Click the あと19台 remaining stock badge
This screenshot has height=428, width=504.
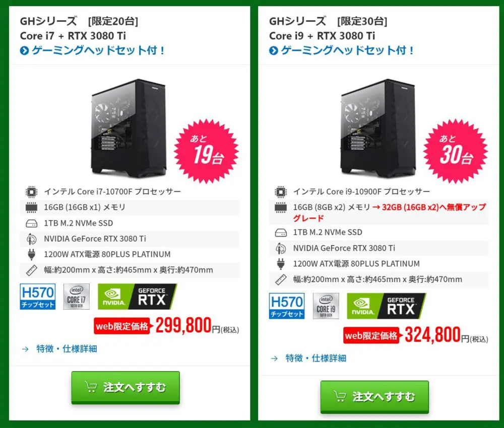pyautogui.click(x=206, y=151)
